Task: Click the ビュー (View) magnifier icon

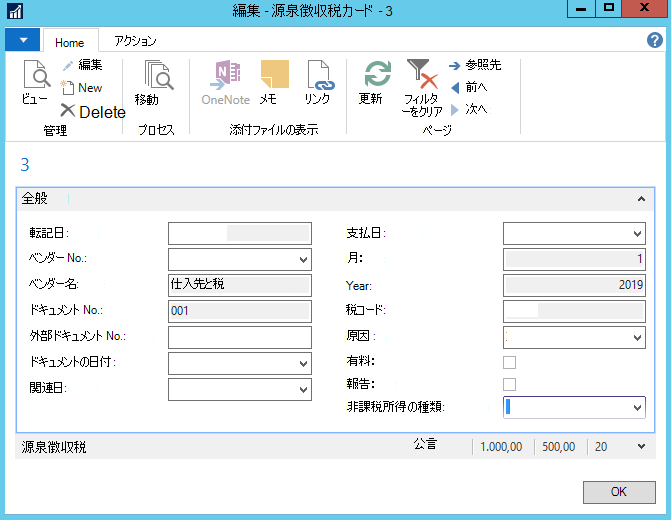Action: click(36, 74)
